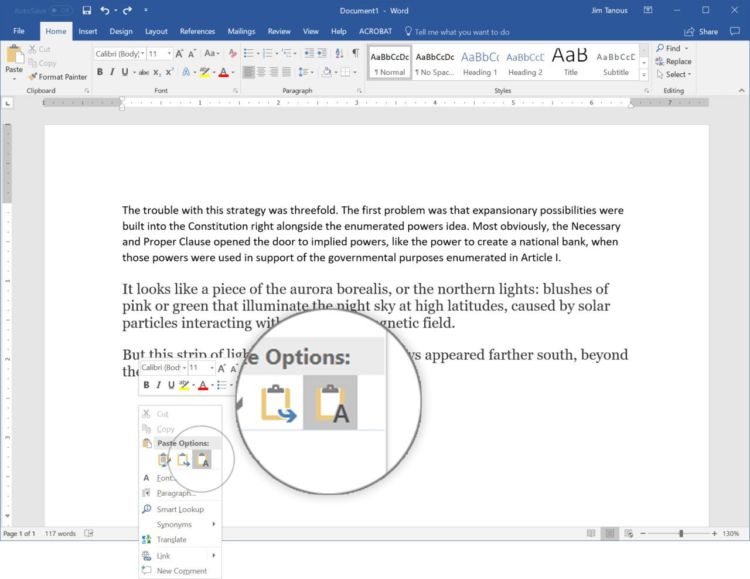Click the Format Painter brush icon
This screenshot has height=579, width=750.
(33, 77)
